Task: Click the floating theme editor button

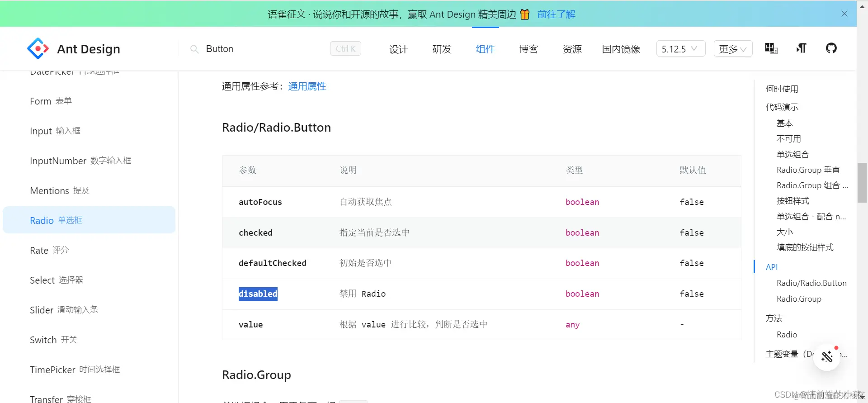Action: pyautogui.click(x=827, y=357)
